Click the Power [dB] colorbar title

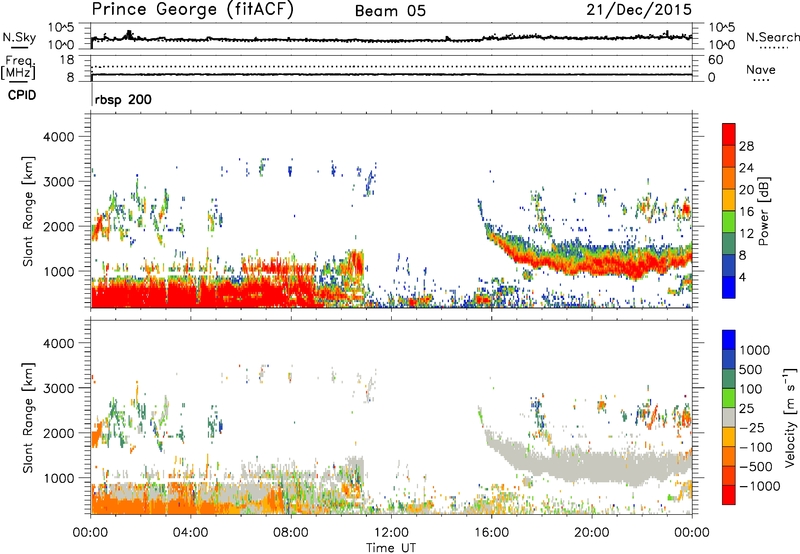[x=763, y=211]
